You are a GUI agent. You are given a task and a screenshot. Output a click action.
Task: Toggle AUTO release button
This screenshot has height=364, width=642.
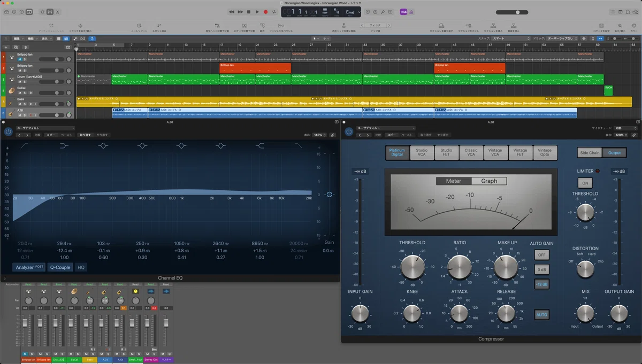542,315
